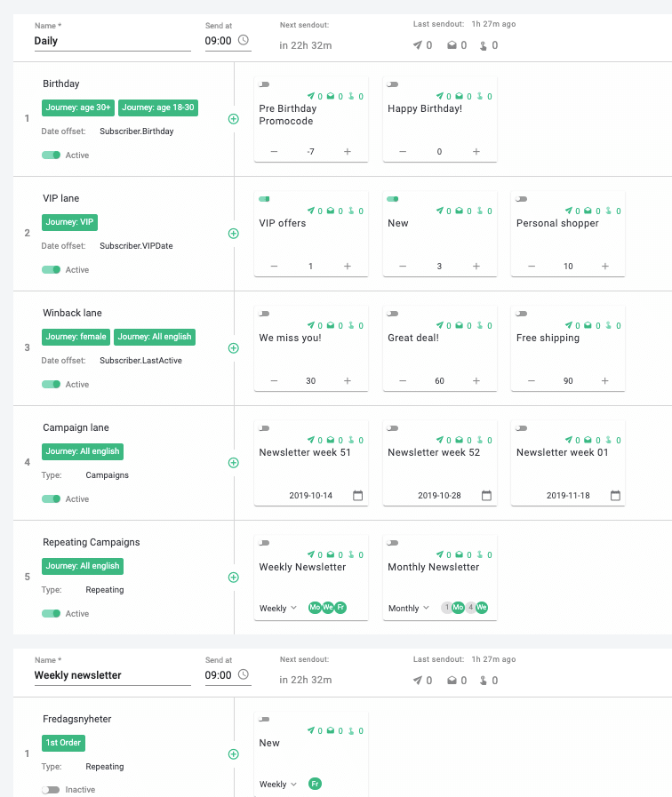The width and height of the screenshot is (672, 797).
Task: Click the Journey: age 18-30 tag
Action: pyautogui.click(x=158, y=108)
